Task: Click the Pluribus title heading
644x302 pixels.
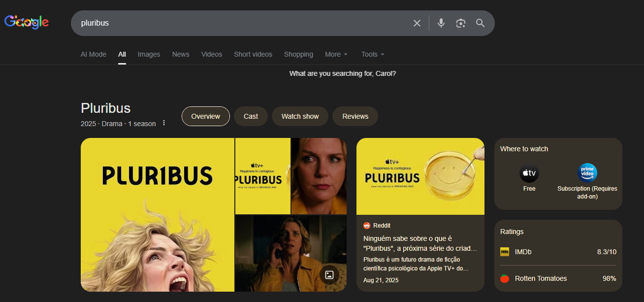Action: tap(105, 108)
